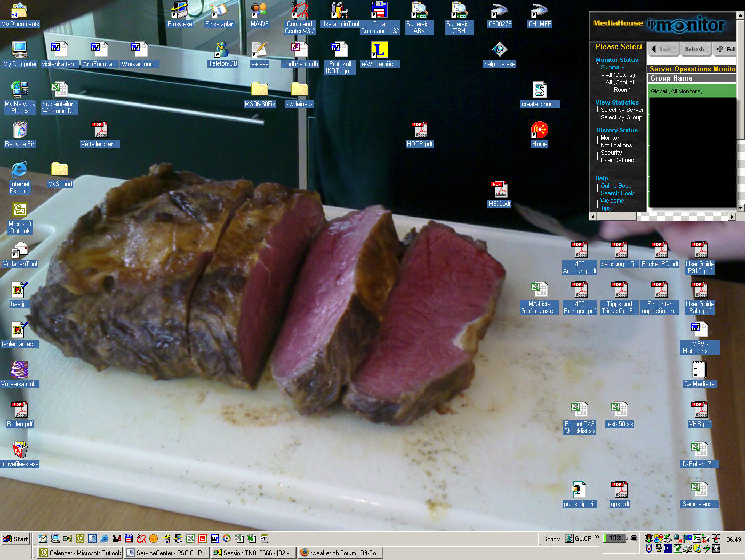
Task: Open the CarMedia.txt file icon
Action: tap(699, 371)
